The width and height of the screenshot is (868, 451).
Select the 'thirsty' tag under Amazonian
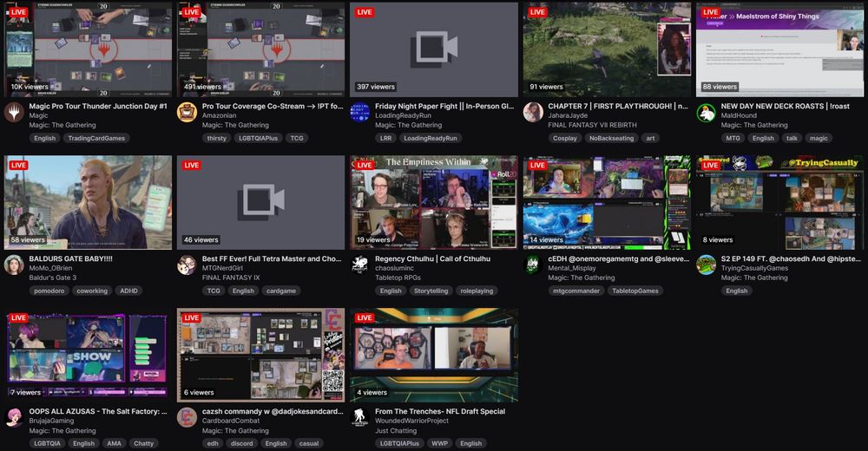[216, 139]
